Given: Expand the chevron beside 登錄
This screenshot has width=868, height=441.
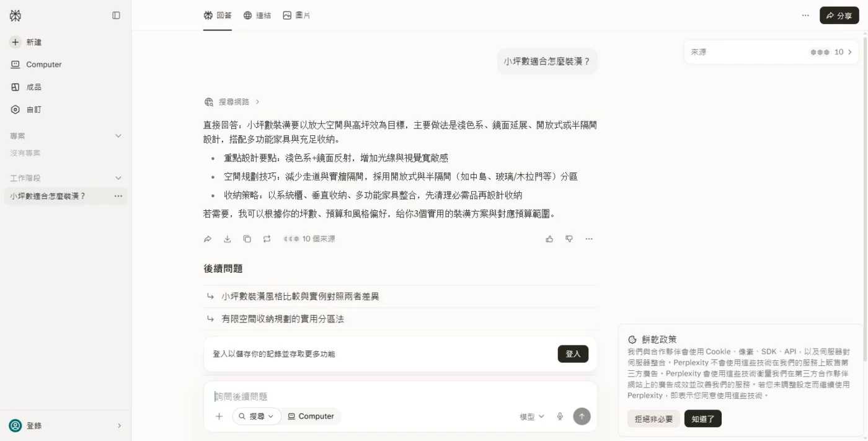Looking at the screenshot, I should (x=119, y=425).
